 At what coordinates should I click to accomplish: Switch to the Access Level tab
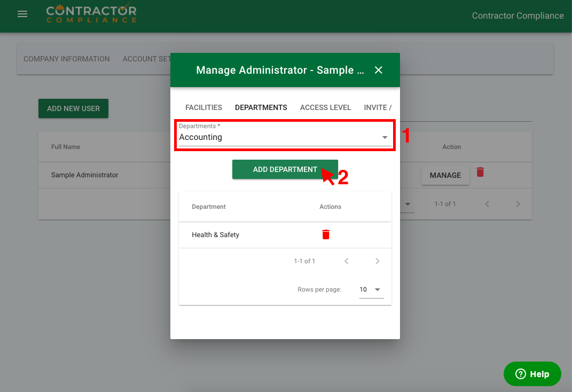coord(325,107)
